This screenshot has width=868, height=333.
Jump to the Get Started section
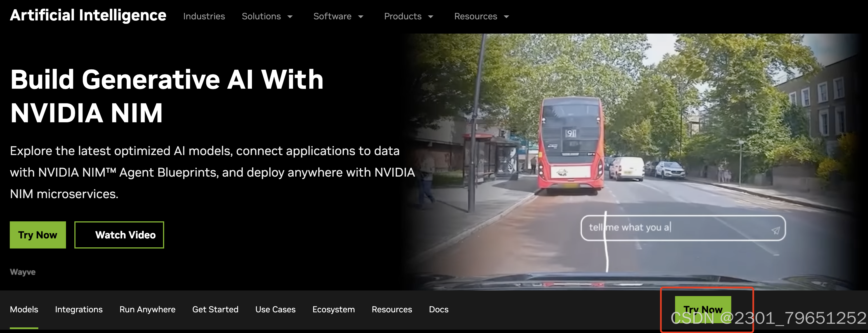pyautogui.click(x=215, y=309)
